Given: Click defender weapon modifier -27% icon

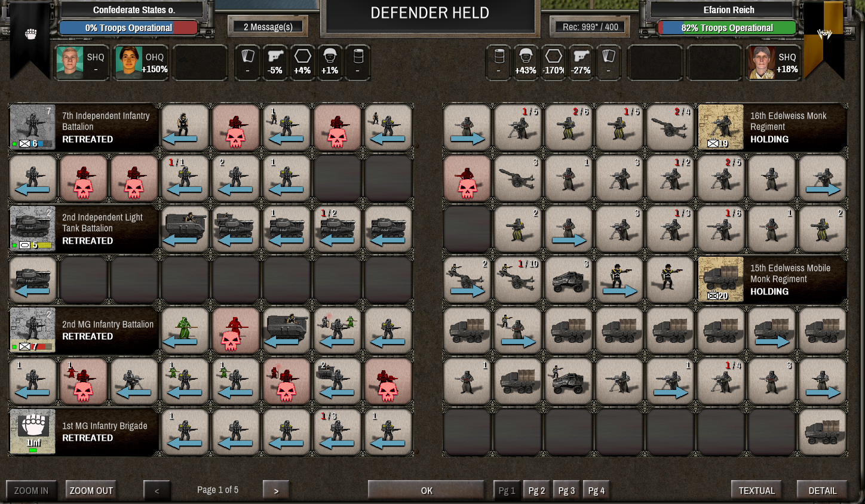Looking at the screenshot, I should point(581,63).
